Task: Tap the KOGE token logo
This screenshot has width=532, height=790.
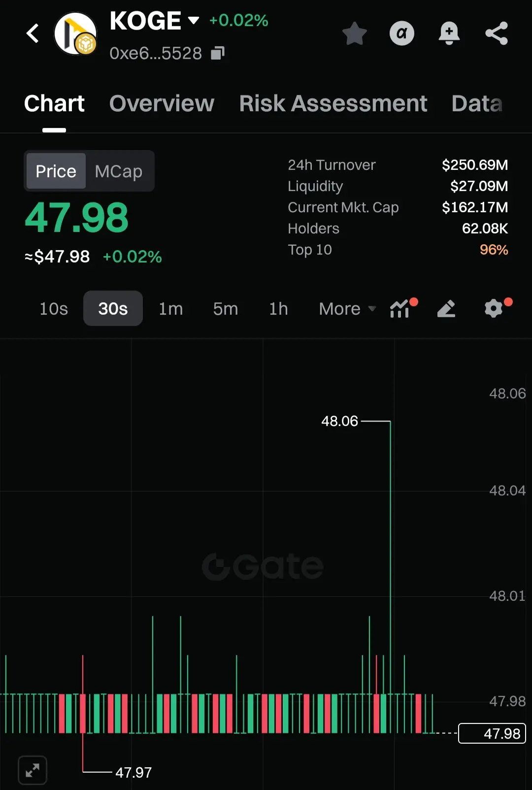Action: (75, 33)
